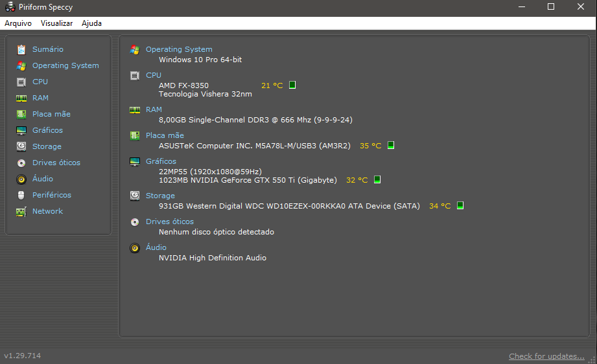
Task: Click the Network card icon in sidebar
Action: tap(21, 212)
